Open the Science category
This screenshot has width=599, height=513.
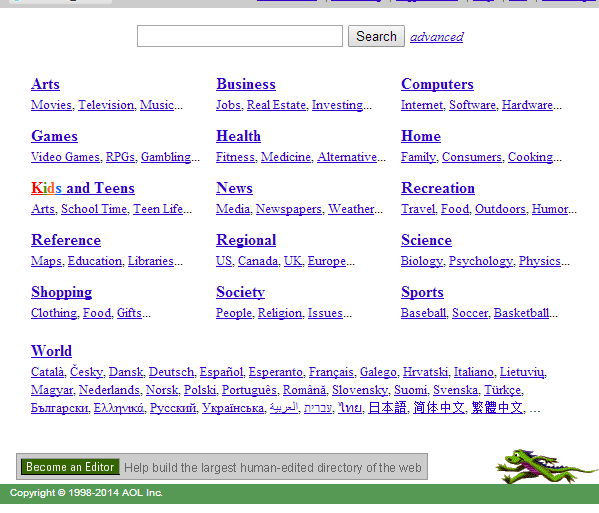(426, 240)
